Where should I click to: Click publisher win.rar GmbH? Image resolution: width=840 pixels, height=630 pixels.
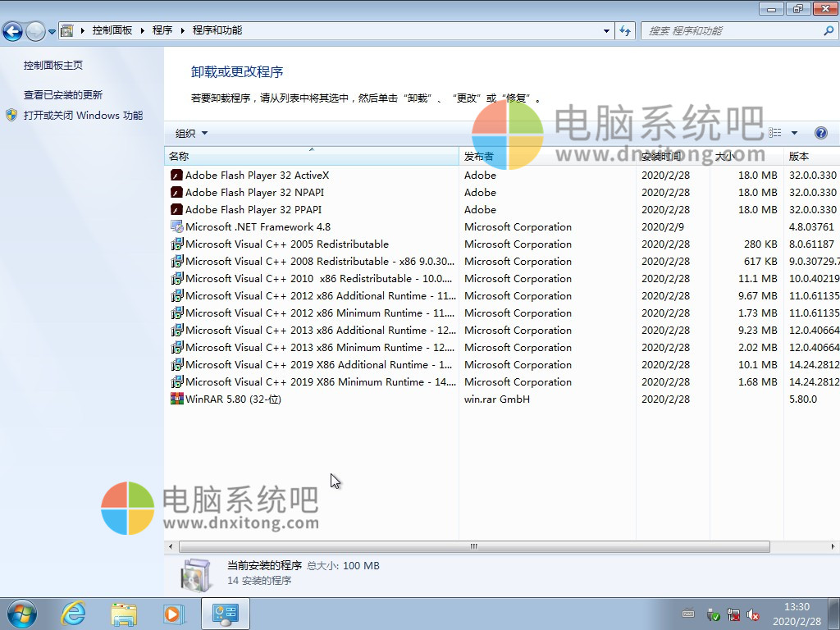point(497,399)
